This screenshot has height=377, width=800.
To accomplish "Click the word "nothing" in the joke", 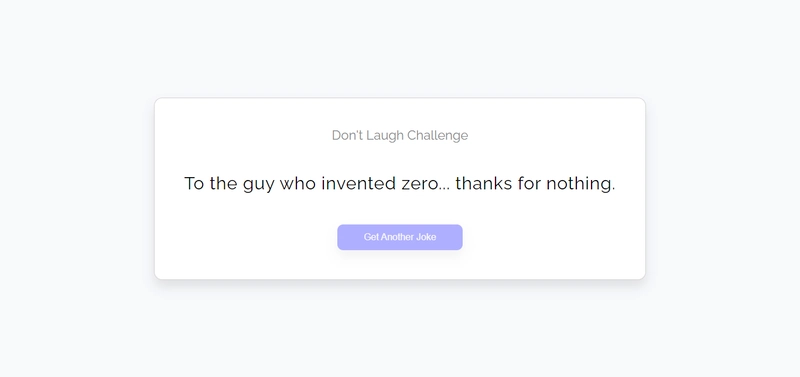I will point(578,184).
